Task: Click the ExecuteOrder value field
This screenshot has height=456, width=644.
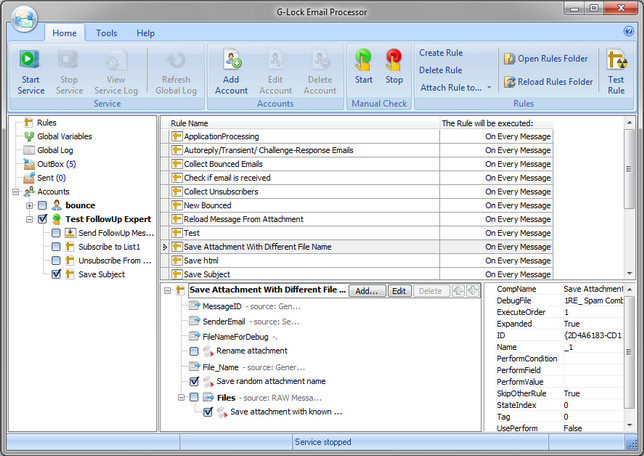Action: (x=593, y=312)
